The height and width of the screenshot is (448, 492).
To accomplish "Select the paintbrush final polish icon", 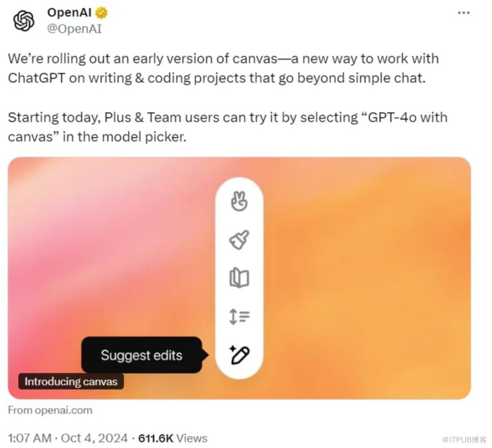I will [x=239, y=240].
